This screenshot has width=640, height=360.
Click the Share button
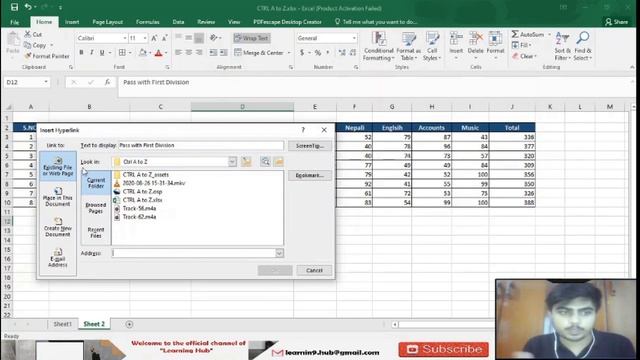point(617,22)
